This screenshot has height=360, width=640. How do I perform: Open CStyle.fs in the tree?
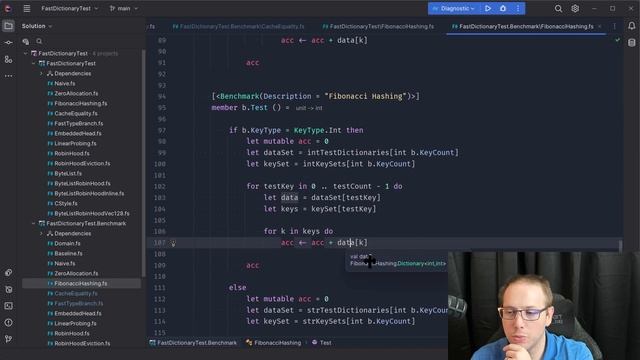pyautogui.click(x=66, y=203)
